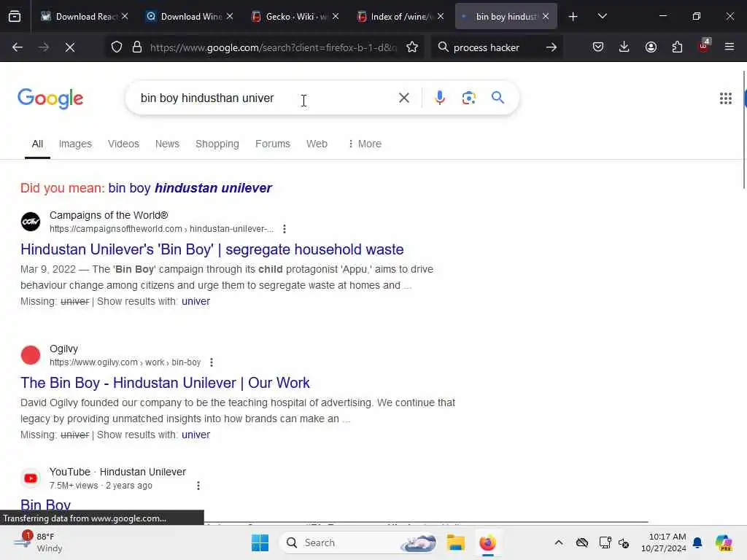Open notifications bell in system tray

pyautogui.click(x=697, y=542)
